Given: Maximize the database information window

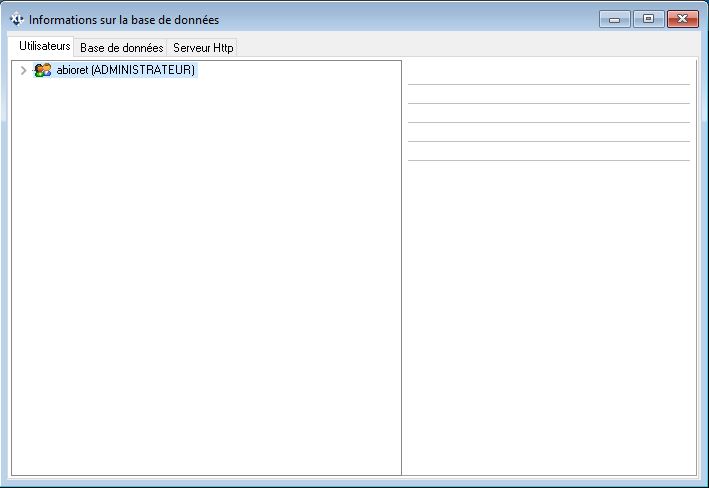Looking at the screenshot, I should click(648, 19).
